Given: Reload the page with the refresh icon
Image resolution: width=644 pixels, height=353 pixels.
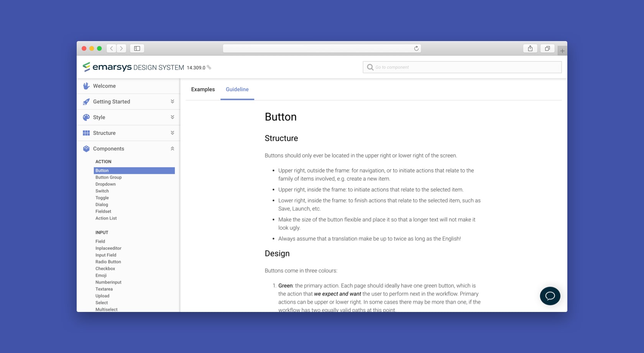Looking at the screenshot, I should [416, 48].
